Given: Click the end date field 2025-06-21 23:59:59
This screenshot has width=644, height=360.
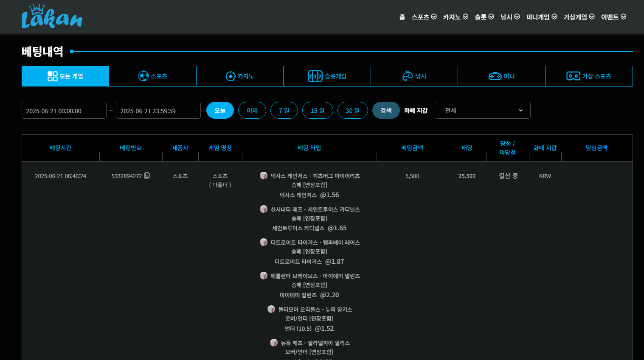Looking at the screenshot, I should tap(158, 111).
